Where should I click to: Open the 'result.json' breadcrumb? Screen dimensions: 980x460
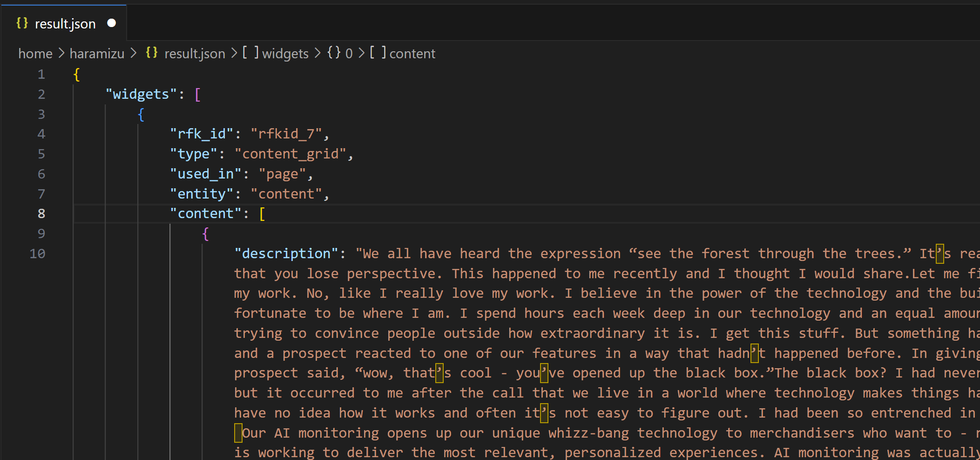click(x=195, y=54)
